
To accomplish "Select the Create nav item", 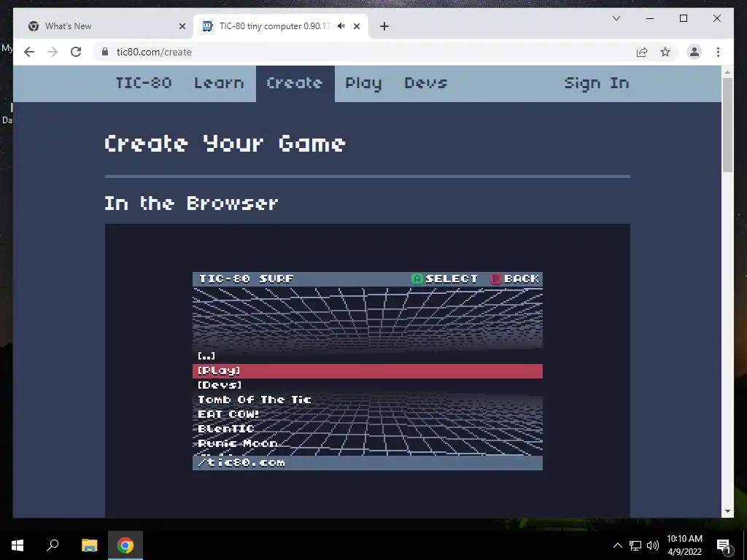I will point(295,83).
